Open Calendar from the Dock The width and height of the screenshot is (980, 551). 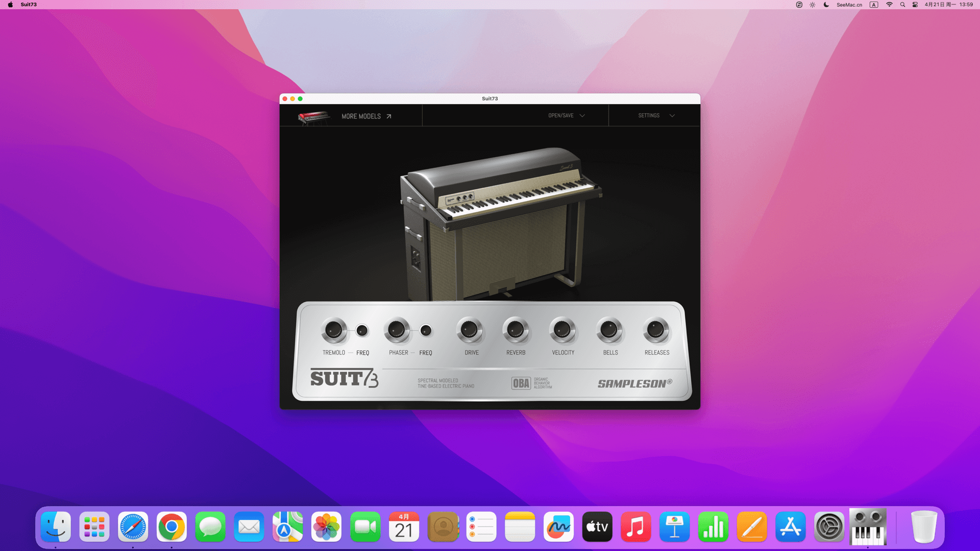pyautogui.click(x=404, y=527)
